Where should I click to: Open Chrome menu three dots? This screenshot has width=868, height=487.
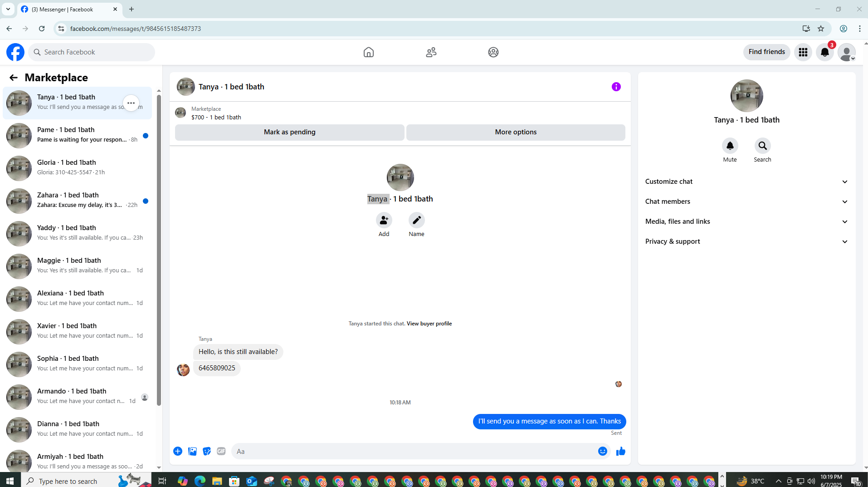click(860, 29)
